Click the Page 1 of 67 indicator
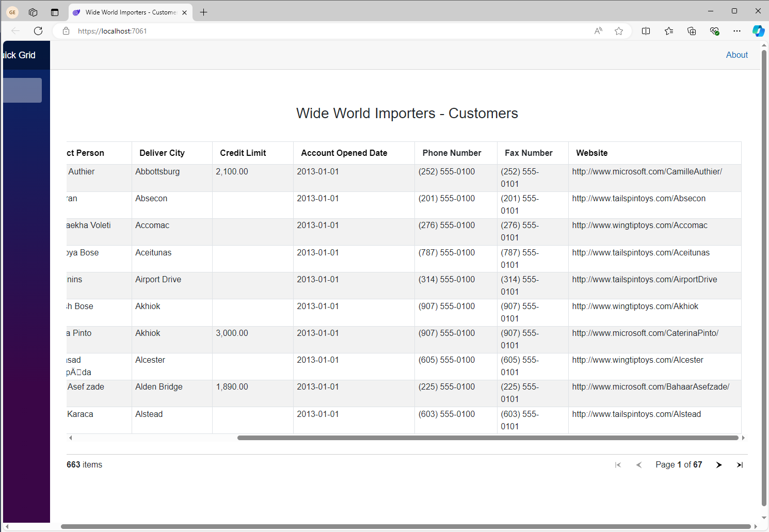 tap(679, 464)
